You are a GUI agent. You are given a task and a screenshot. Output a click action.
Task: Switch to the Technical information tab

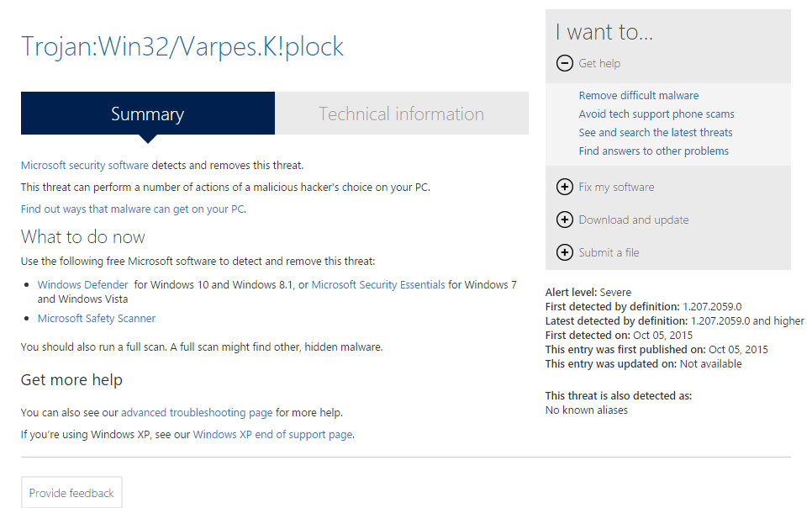401,114
